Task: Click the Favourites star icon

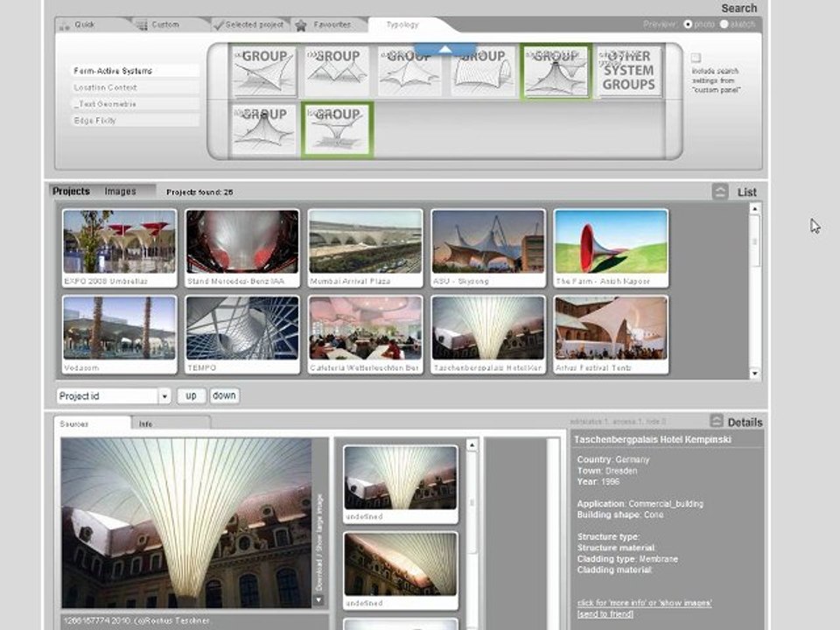Action: (301, 25)
